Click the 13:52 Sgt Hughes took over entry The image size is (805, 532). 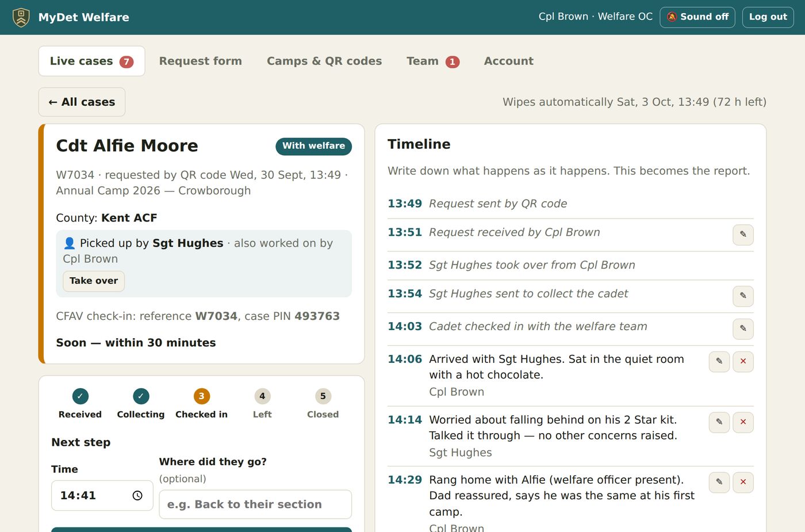point(570,265)
